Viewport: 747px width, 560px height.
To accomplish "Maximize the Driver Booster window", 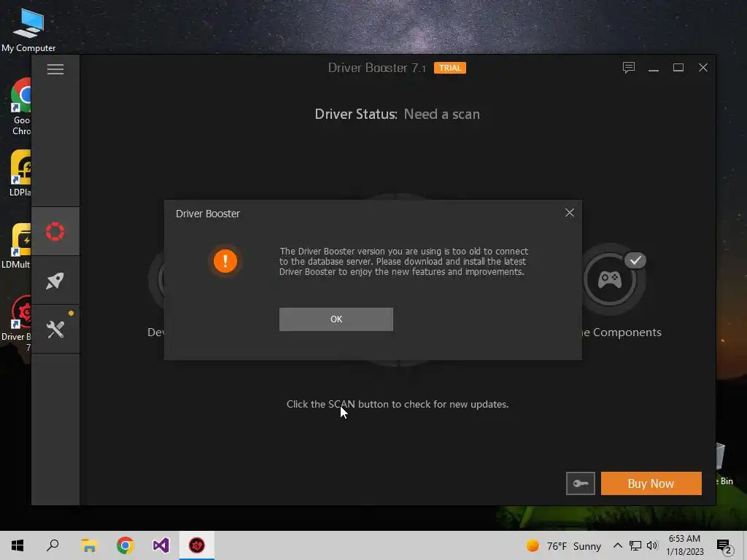I will coord(678,68).
